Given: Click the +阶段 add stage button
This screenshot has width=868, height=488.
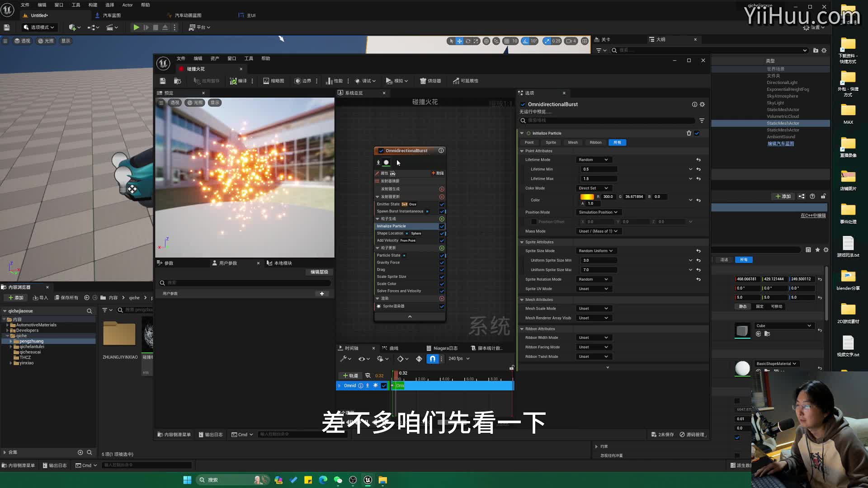Looking at the screenshot, I should click(438, 174).
